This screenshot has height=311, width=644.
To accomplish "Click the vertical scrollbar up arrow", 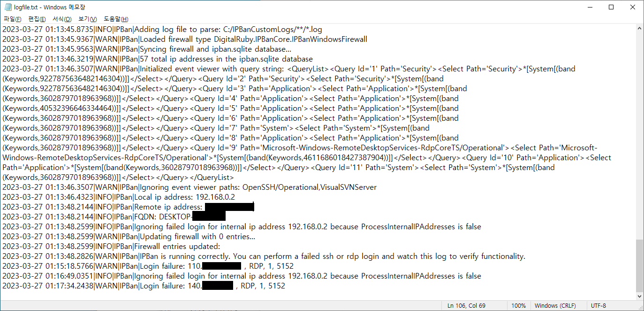I will [639, 29].
